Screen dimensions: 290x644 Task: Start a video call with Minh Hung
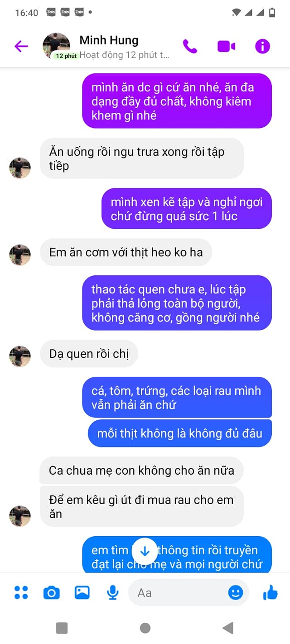pyautogui.click(x=226, y=46)
